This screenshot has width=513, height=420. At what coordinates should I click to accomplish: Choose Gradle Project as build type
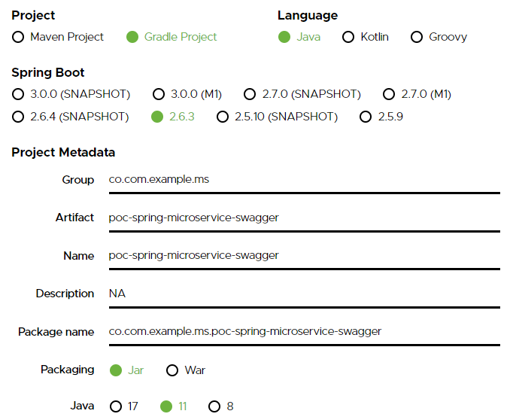(132, 37)
